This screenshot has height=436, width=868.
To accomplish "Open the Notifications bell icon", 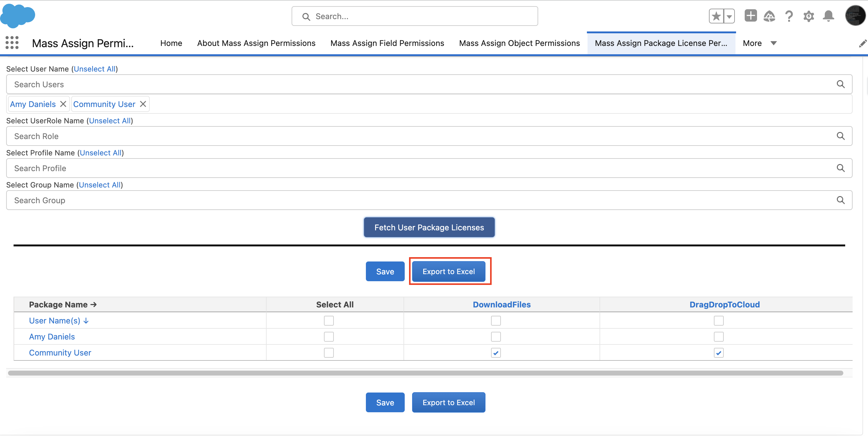I will pos(828,16).
